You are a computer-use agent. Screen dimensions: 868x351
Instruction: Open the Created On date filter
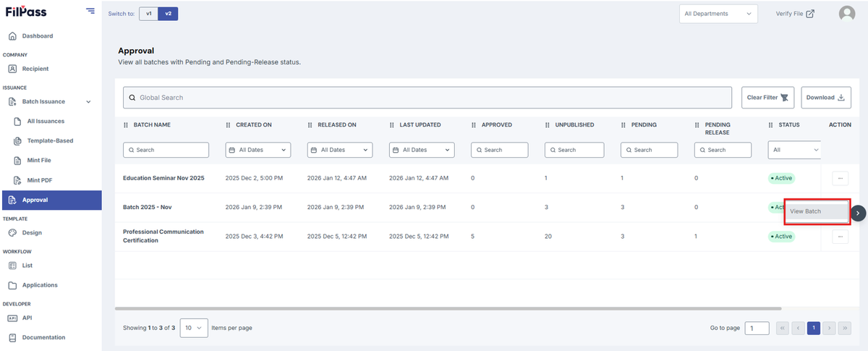258,150
